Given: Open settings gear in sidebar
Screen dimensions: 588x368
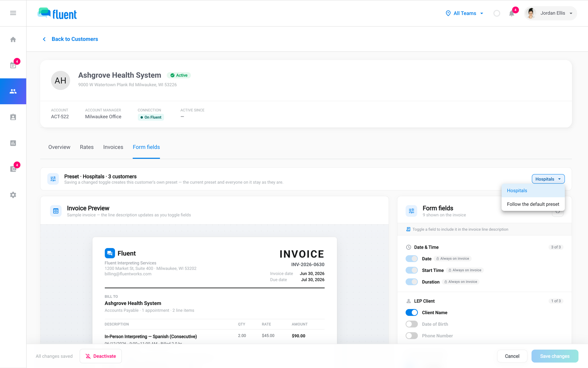Looking at the screenshot, I should [13, 195].
